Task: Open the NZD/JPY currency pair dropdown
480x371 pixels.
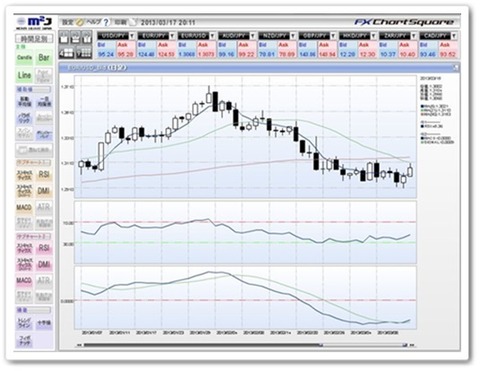Action: 293,36
